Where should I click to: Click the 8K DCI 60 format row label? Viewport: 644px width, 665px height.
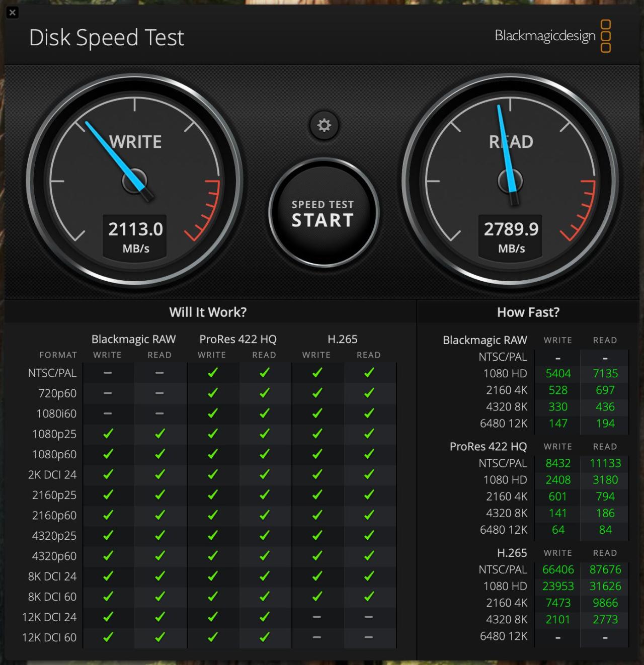coord(52,597)
